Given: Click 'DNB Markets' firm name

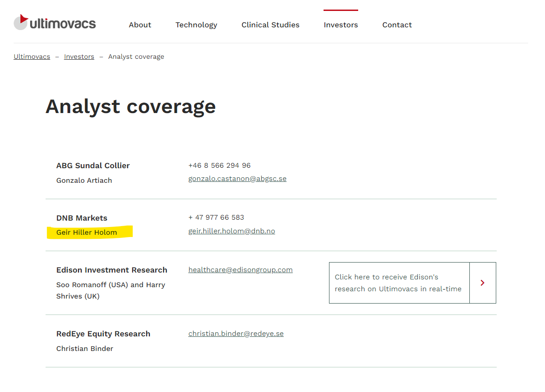Looking at the screenshot, I should [82, 218].
